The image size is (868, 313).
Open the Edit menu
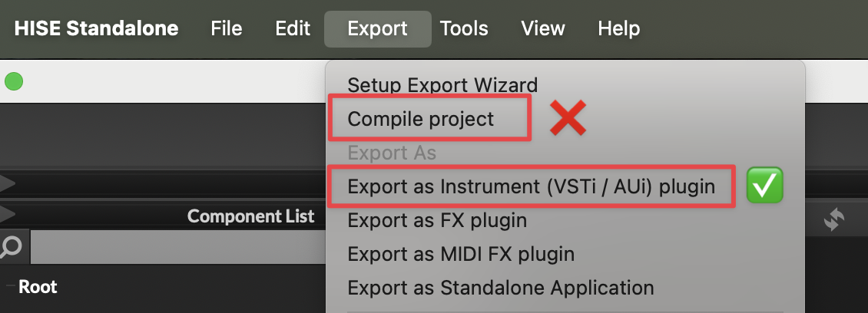coord(293,29)
